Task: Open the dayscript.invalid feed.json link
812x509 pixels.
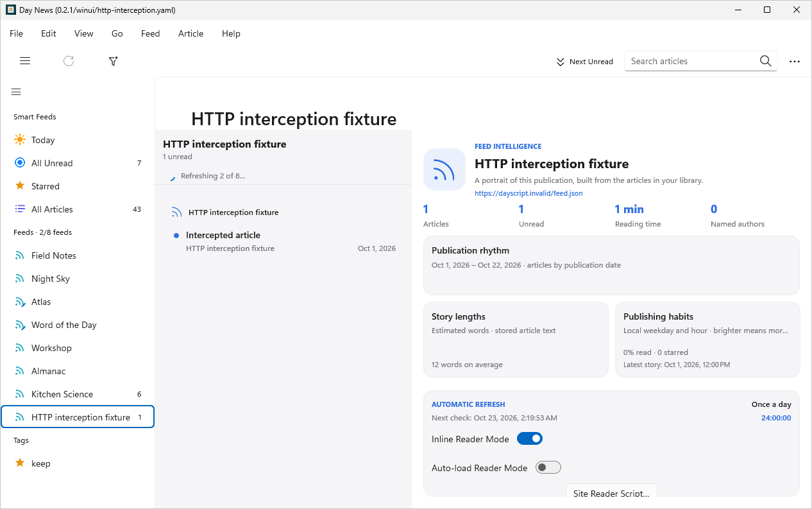Action: tap(529, 193)
